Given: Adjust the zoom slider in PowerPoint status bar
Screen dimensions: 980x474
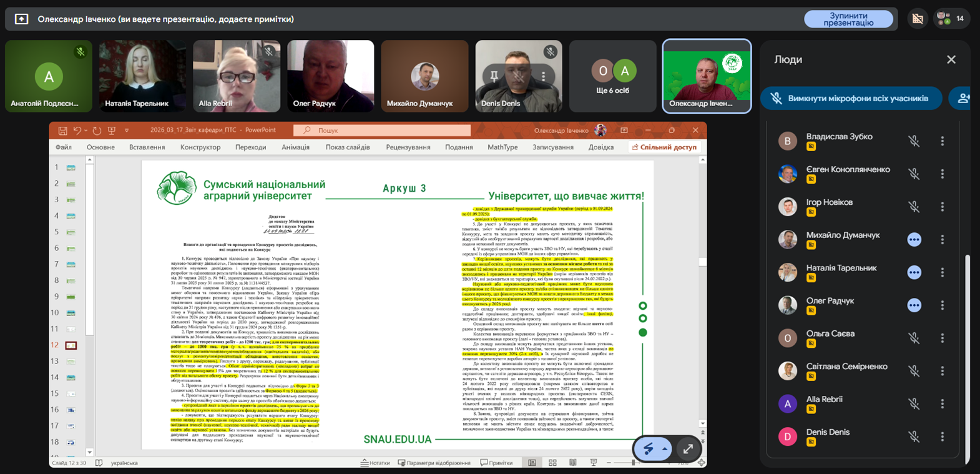Looking at the screenshot, I should [x=633, y=463].
